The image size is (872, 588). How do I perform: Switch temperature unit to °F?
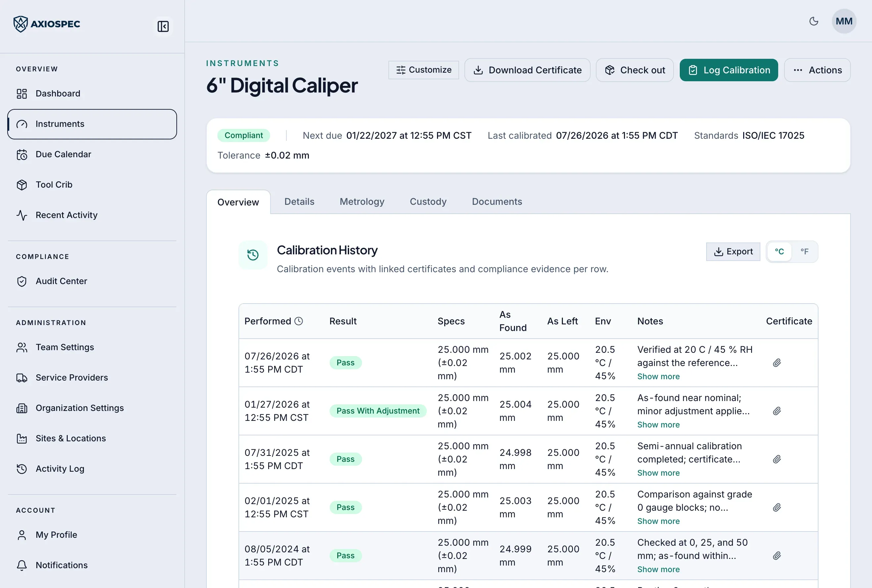(805, 252)
